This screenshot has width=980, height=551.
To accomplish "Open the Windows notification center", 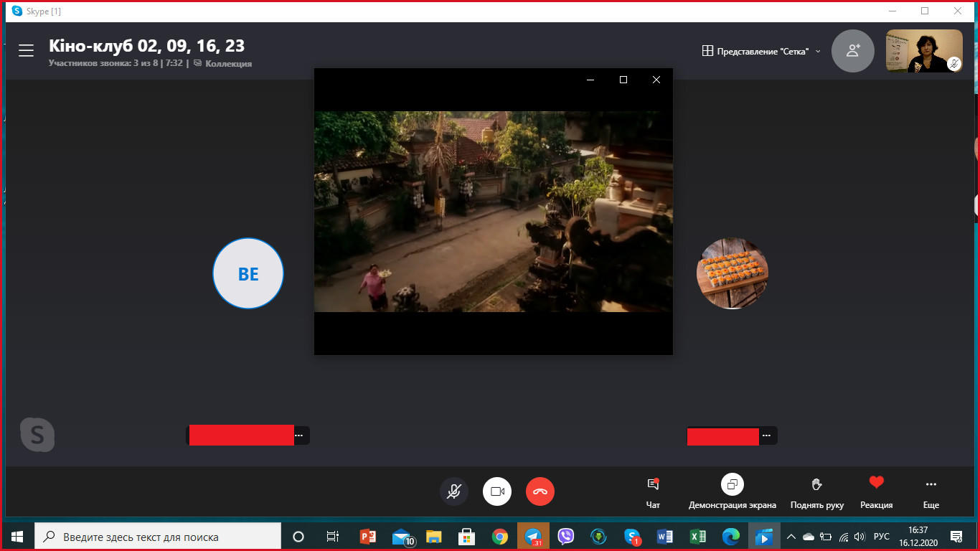I will pyautogui.click(x=956, y=537).
